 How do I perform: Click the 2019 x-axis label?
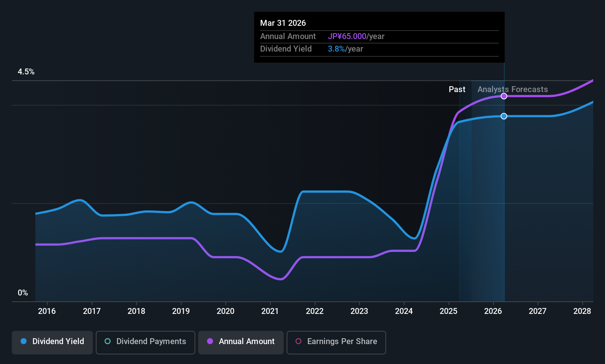[181, 311]
